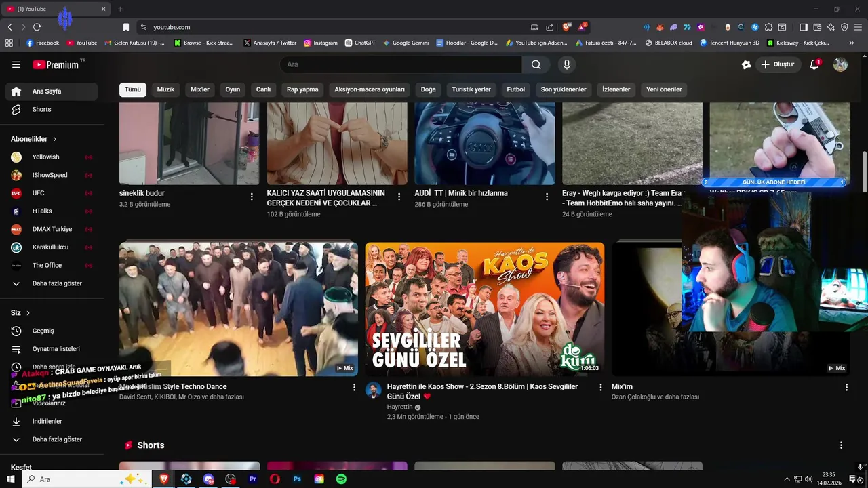
Task: Expand the Abonelikler section chevron
Action: pyautogui.click(x=55, y=139)
